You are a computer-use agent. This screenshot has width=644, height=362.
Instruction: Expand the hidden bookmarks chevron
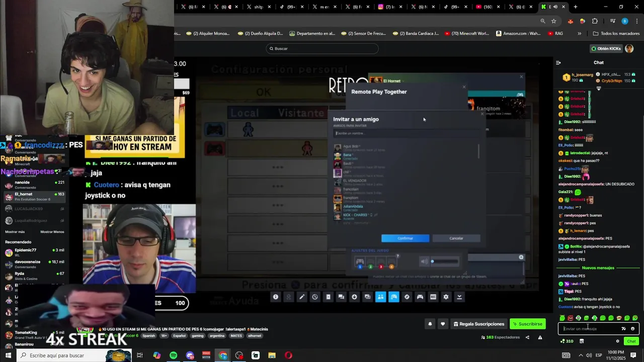(x=579, y=34)
